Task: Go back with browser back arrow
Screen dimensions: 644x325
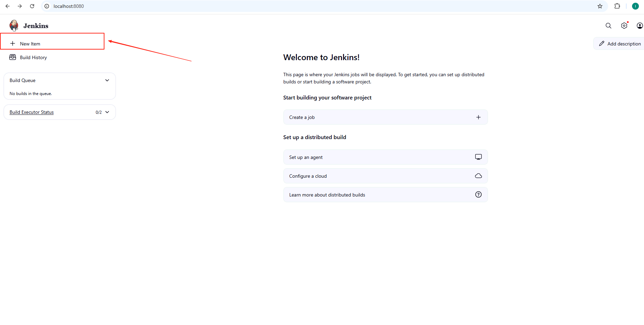Action: click(8, 6)
